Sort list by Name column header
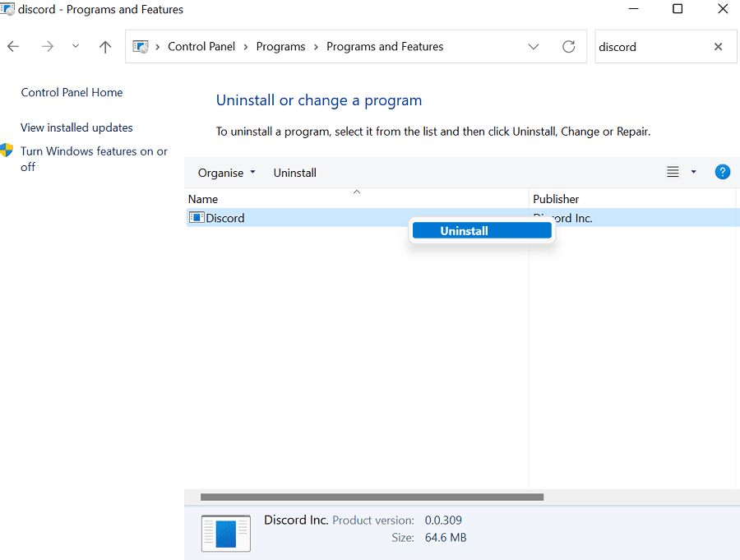This screenshot has width=740, height=560. (x=203, y=199)
